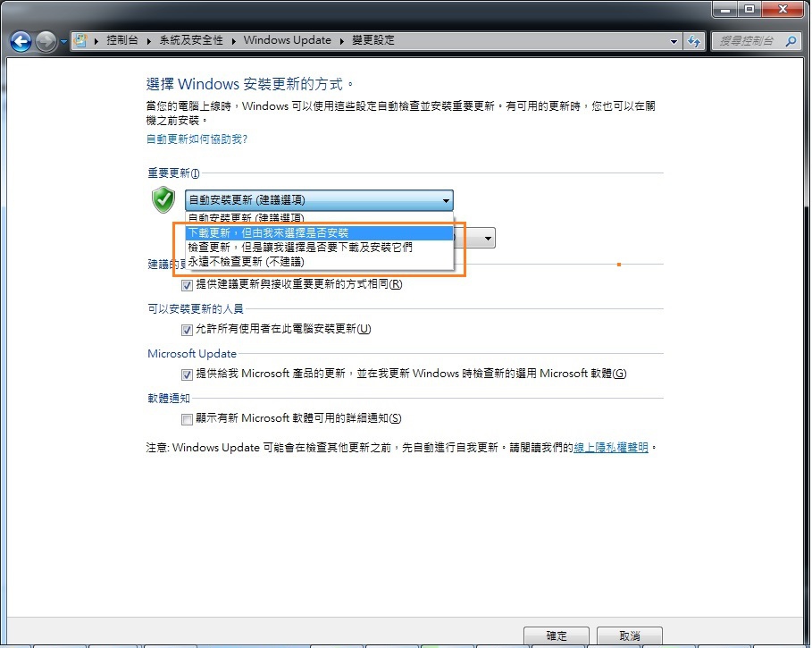Click 變更設定 breadcrumb
Screen dimensions: 812x648
[x=373, y=40]
